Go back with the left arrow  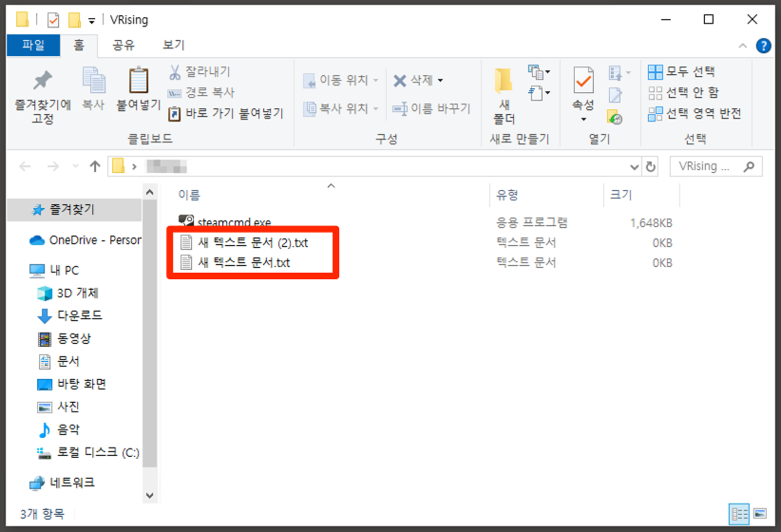click(x=25, y=166)
